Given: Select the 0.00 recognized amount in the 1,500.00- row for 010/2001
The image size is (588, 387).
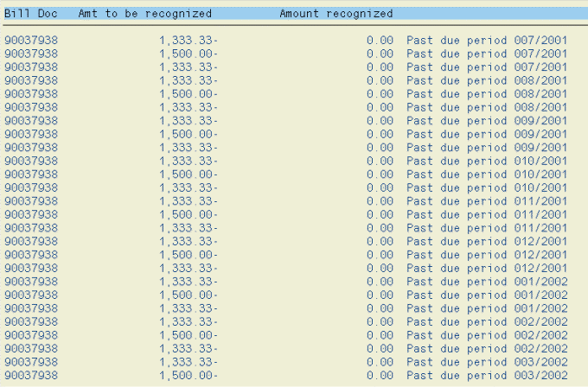Looking at the screenshot, I should click(x=380, y=174).
